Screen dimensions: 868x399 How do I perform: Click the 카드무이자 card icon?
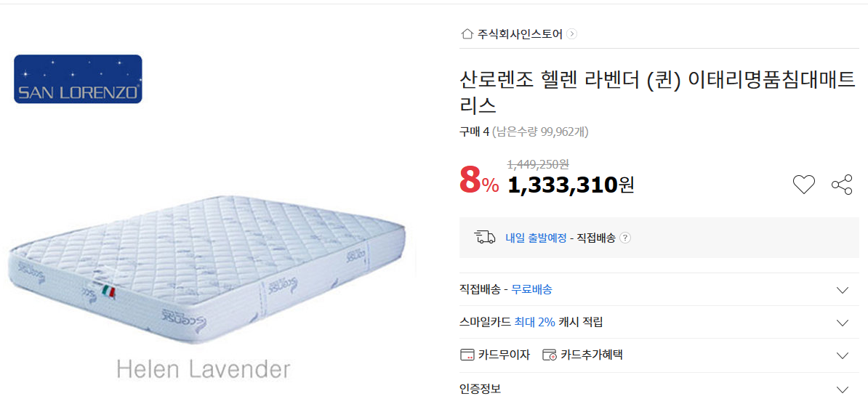[x=467, y=355]
